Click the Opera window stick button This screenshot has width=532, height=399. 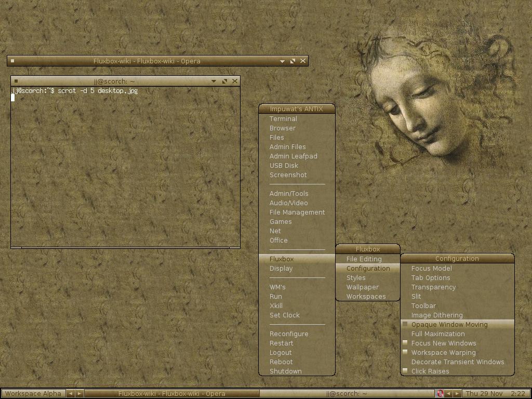click(x=12, y=61)
